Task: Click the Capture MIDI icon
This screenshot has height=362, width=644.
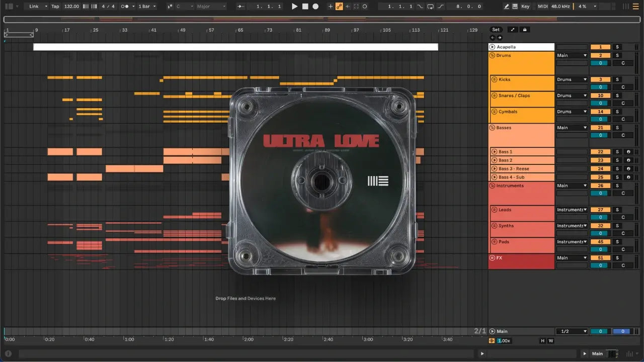Action: [356, 7]
